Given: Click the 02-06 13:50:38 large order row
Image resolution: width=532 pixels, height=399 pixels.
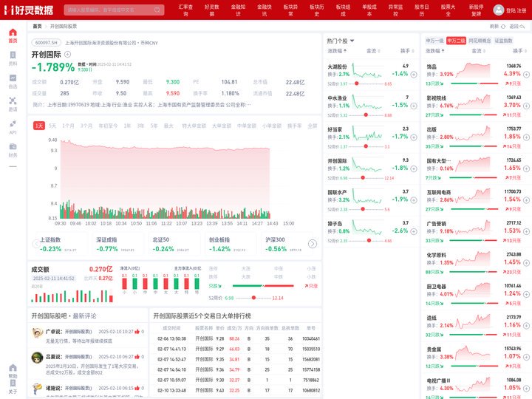Looking at the screenshot, I should click(238, 338).
